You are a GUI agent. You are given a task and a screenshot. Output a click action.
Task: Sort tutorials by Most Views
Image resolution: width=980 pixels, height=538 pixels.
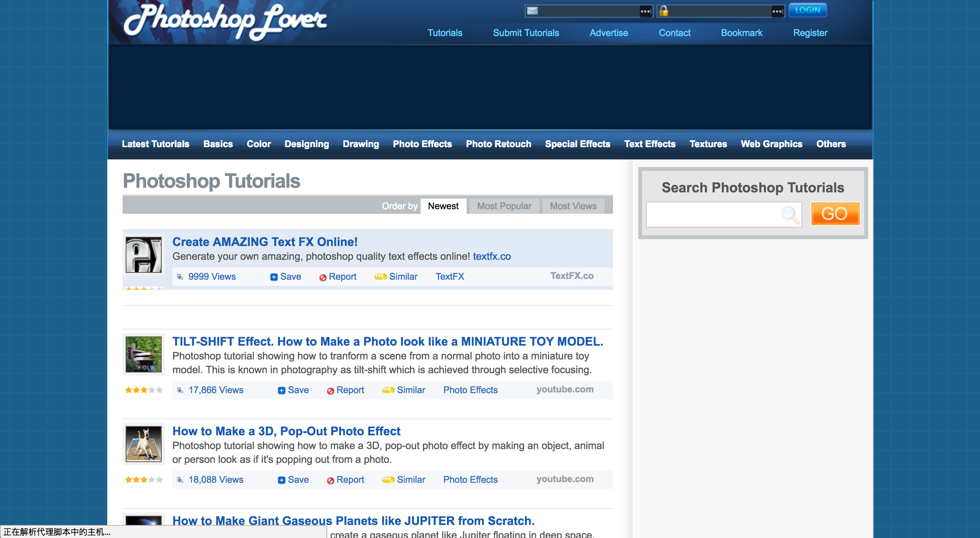[573, 206]
